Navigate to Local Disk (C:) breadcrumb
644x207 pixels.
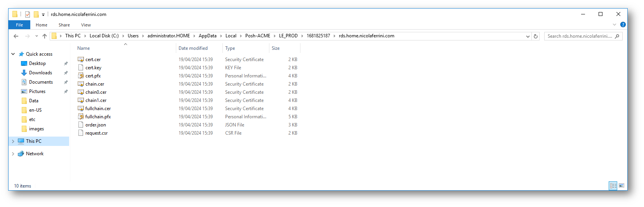[104, 36]
